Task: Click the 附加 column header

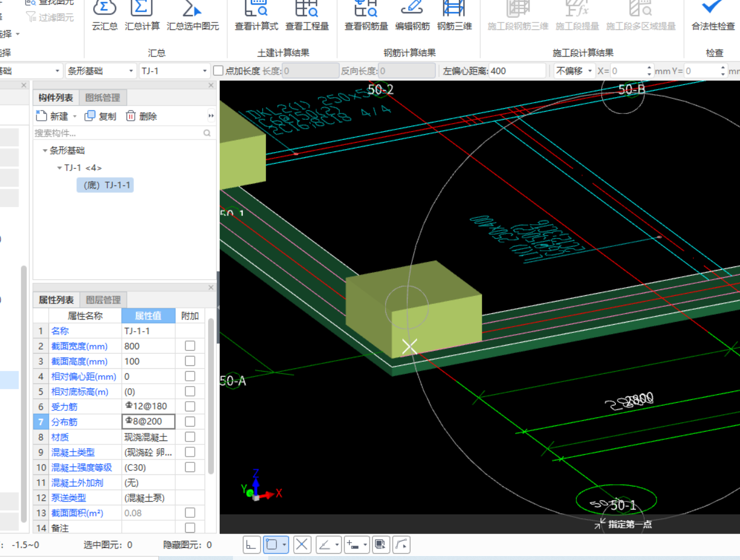Action: click(190, 316)
